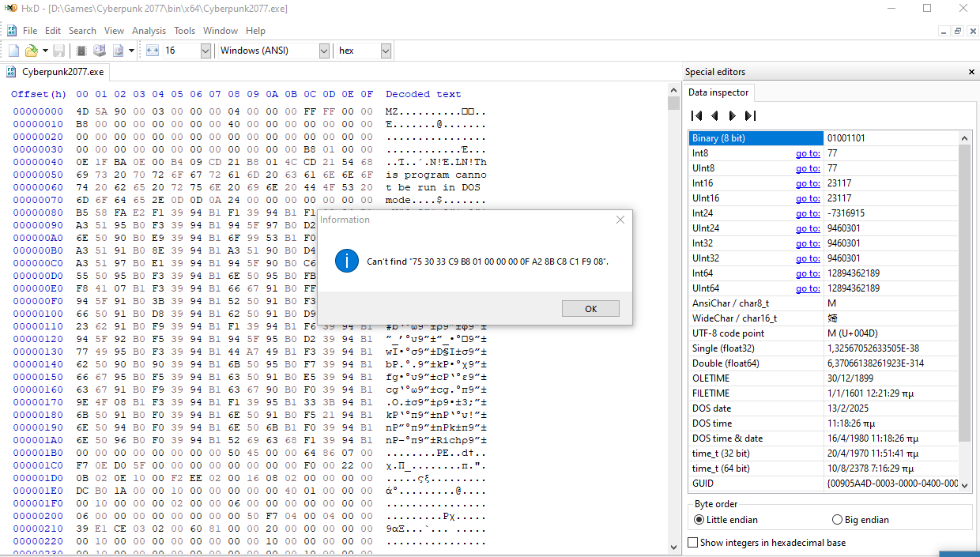The width and height of the screenshot is (980, 557).
Task: Switch to the Data inspector tab
Action: [x=718, y=92]
